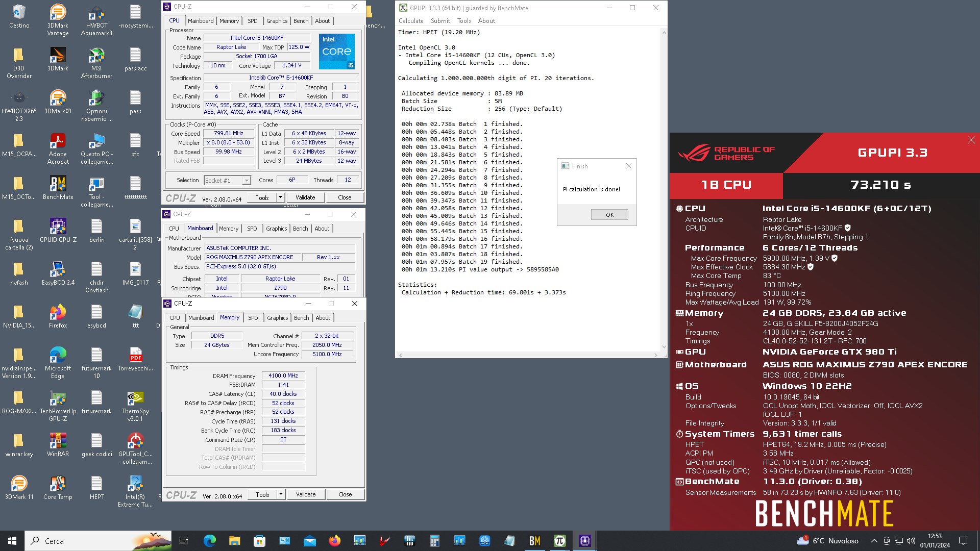Open Submit menu in GPUPI
Viewport: 980px width, 551px height.
click(440, 21)
